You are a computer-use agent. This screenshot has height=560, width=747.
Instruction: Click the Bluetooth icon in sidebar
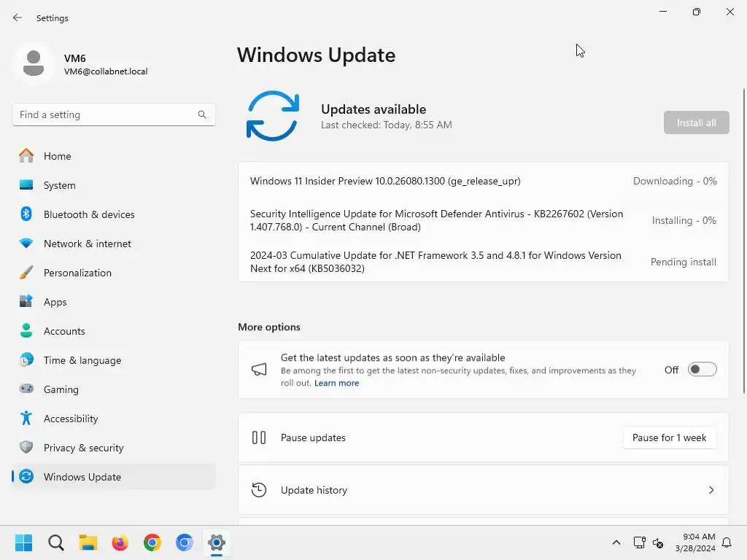tap(26, 214)
